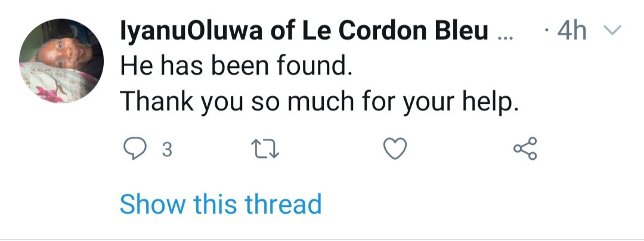Open the tweet options chevron beside 4h
Viewport: 644px width, 241px height.
pyautogui.click(x=612, y=30)
